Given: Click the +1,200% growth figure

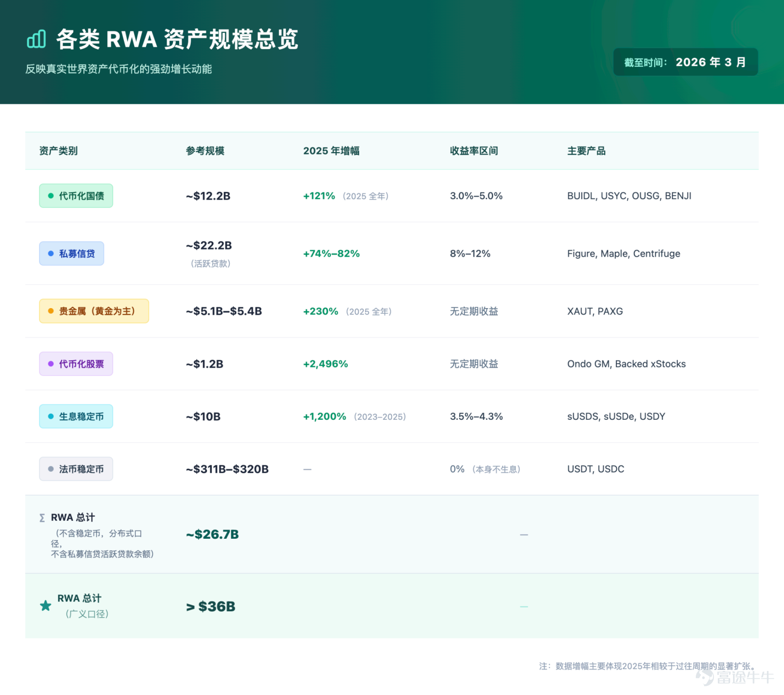Looking at the screenshot, I should pyautogui.click(x=324, y=416).
